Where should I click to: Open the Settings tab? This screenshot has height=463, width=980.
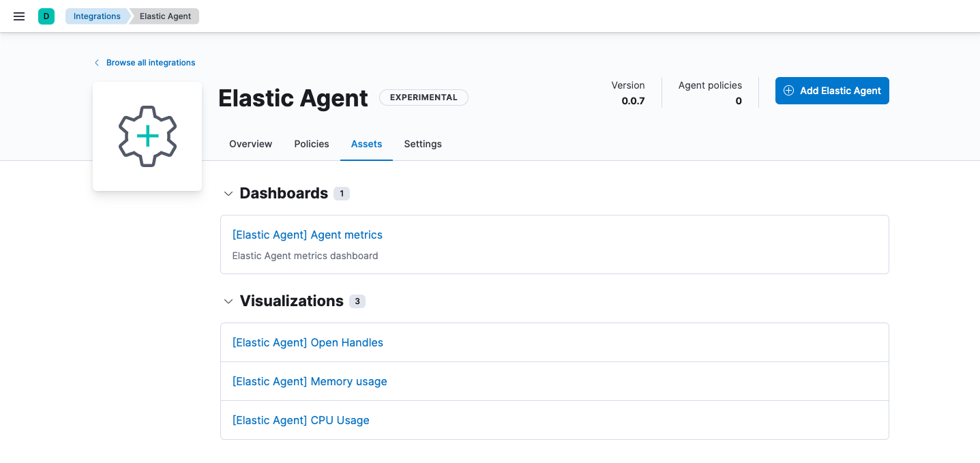coord(422,144)
